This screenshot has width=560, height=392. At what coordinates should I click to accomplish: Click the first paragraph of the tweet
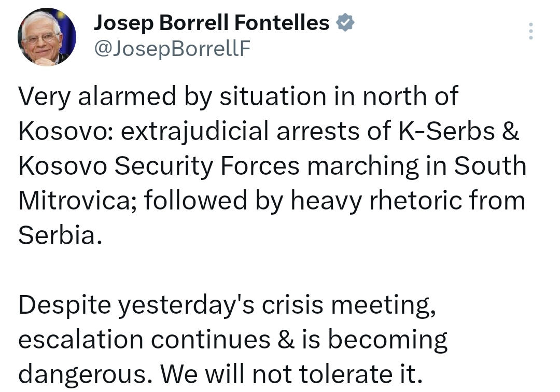coord(273,165)
